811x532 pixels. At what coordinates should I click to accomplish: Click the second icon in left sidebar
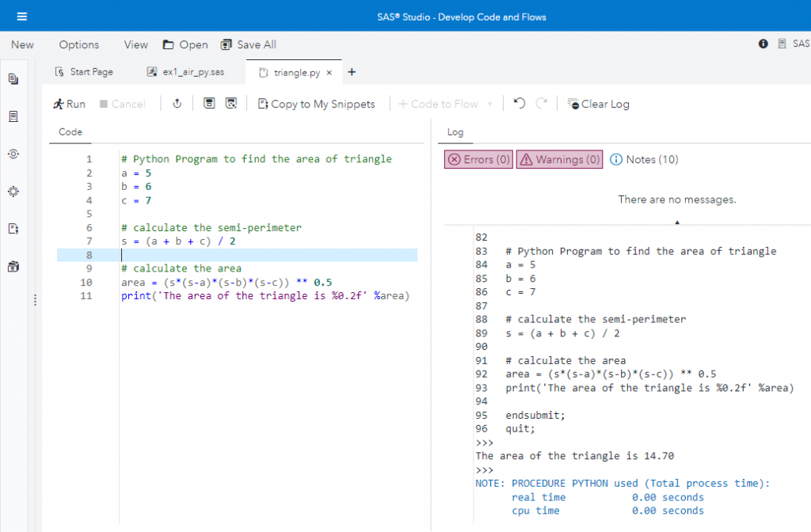coord(13,116)
